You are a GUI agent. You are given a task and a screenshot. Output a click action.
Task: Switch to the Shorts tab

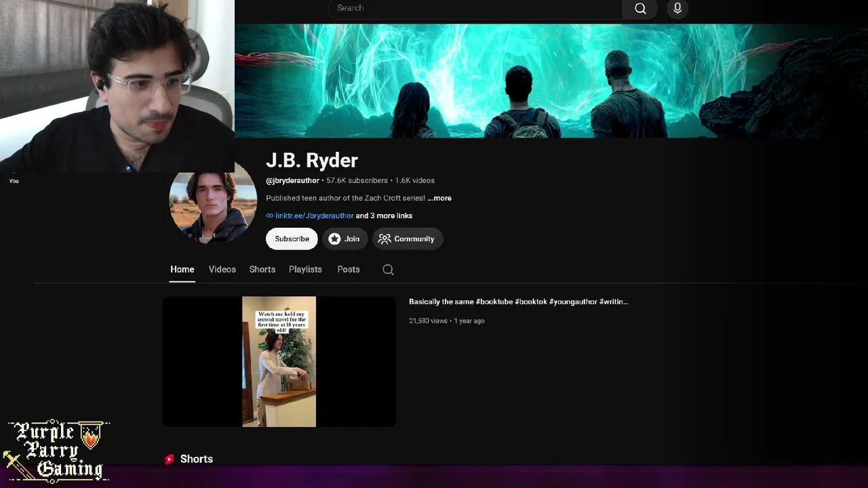[262, 269]
